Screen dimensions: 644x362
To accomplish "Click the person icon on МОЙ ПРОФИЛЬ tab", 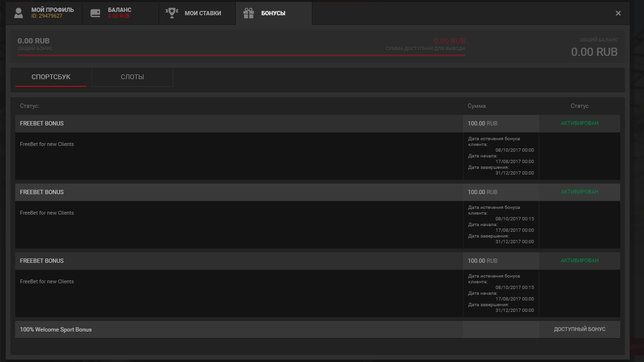I will click(18, 13).
